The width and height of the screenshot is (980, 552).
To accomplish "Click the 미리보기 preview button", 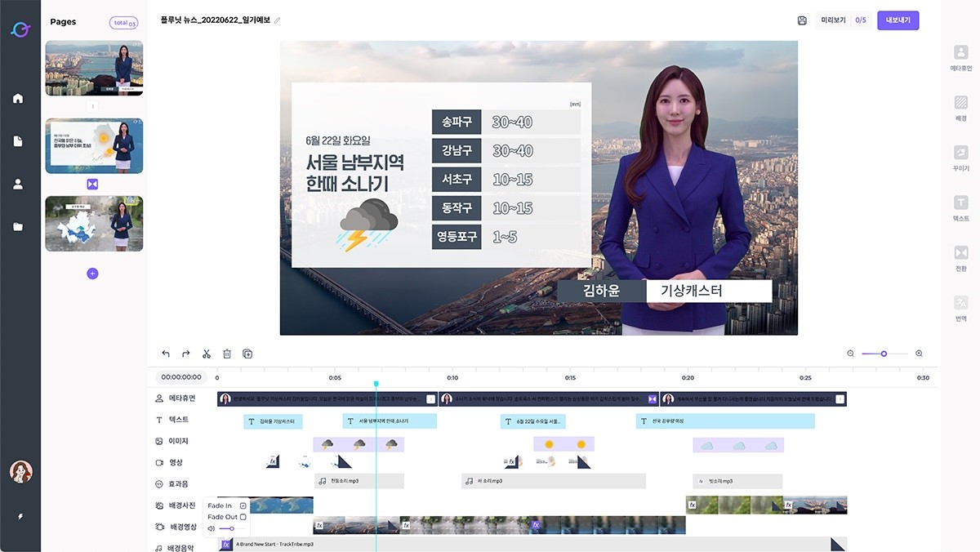I will pos(831,20).
